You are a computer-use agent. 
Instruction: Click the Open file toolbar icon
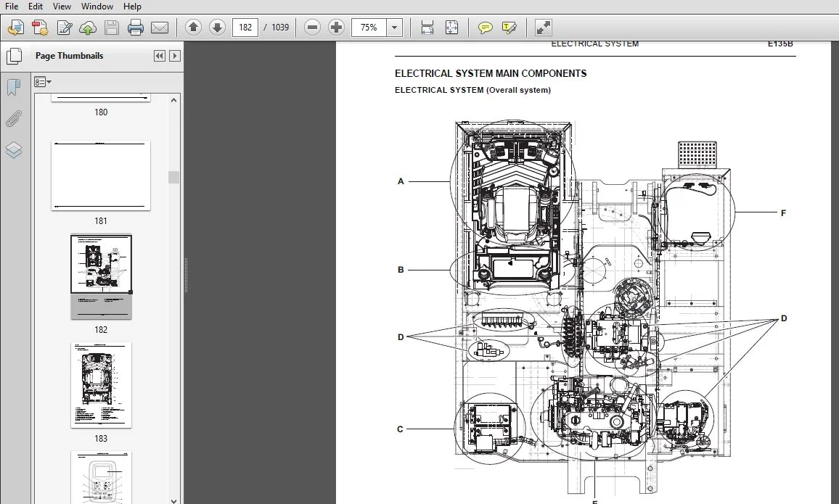(x=15, y=28)
